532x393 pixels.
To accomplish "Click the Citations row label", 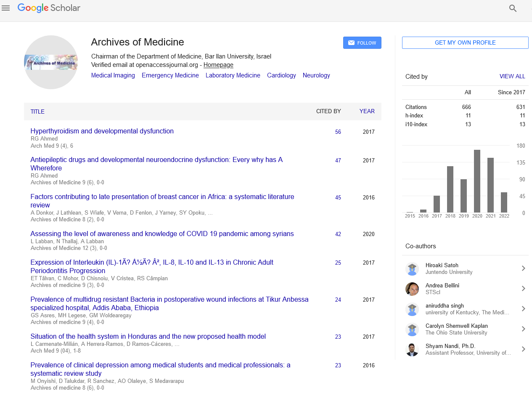I will [x=416, y=107].
